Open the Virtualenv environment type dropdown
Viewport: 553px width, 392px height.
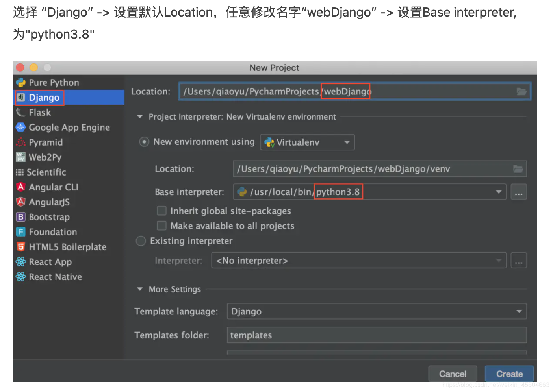(x=307, y=142)
